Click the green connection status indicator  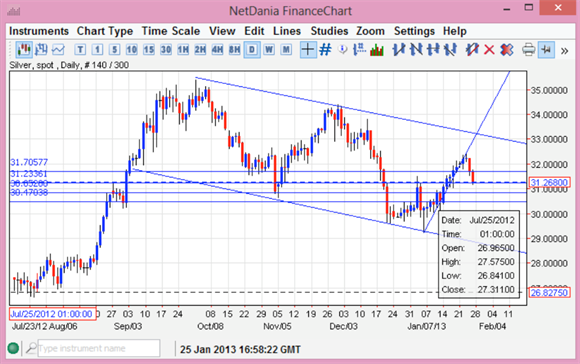(13, 348)
